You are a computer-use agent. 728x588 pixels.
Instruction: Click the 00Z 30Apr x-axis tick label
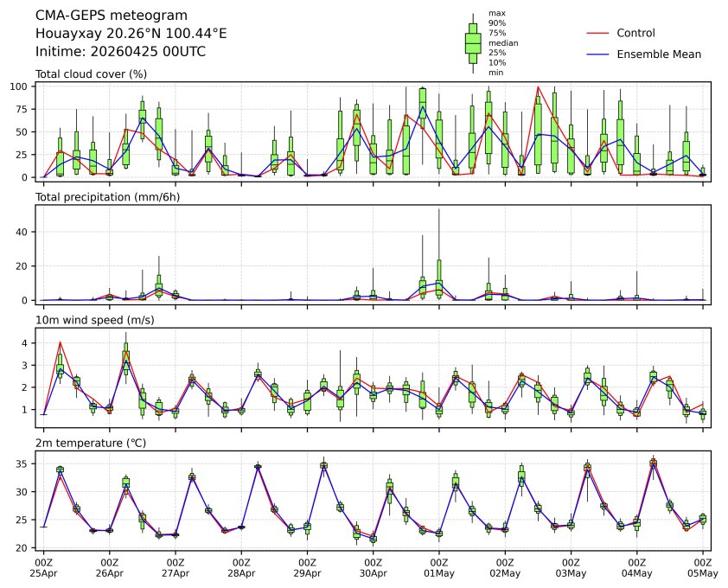pos(373,567)
